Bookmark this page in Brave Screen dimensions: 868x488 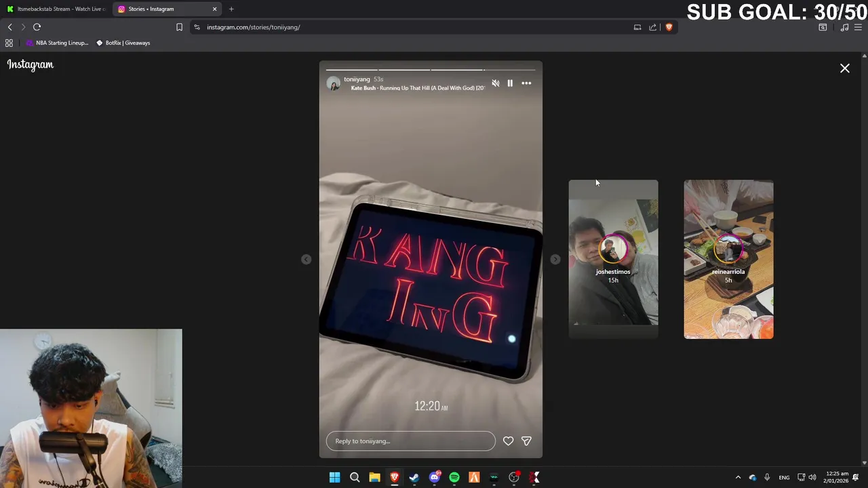(x=179, y=27)
